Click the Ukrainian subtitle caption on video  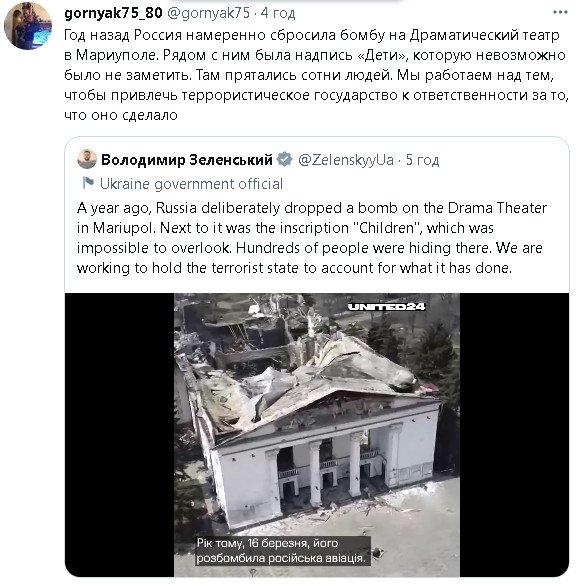pyautogui.click(x=283, y=550)
